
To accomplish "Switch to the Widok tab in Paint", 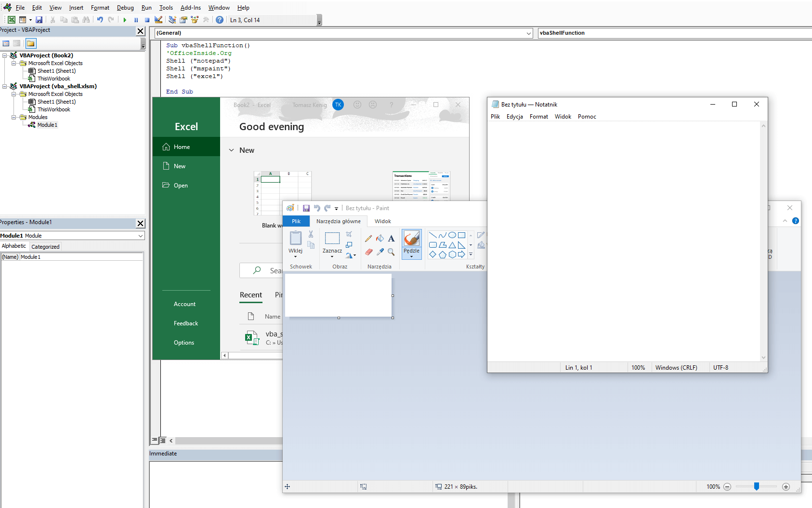I will coord(382,221).
